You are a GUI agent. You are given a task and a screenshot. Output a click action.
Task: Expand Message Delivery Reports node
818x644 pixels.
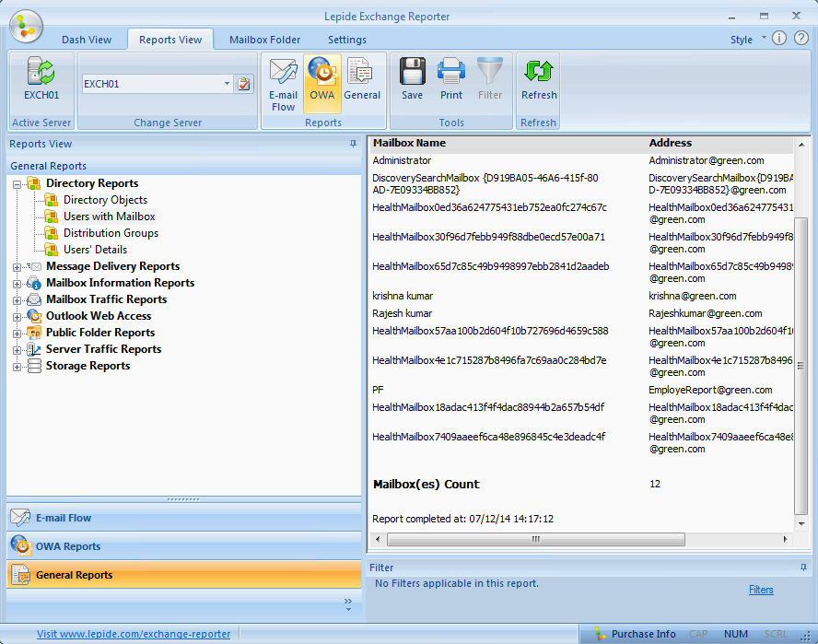pyautogui.click(x=17, y=267)
